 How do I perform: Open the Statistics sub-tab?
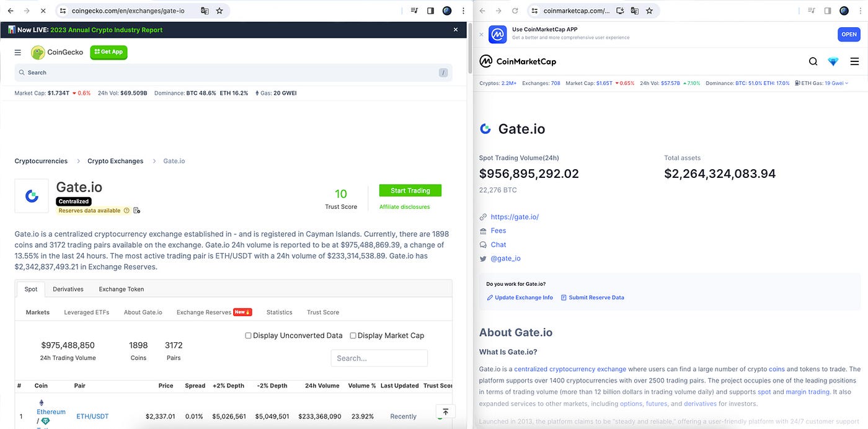pos(280,312)
